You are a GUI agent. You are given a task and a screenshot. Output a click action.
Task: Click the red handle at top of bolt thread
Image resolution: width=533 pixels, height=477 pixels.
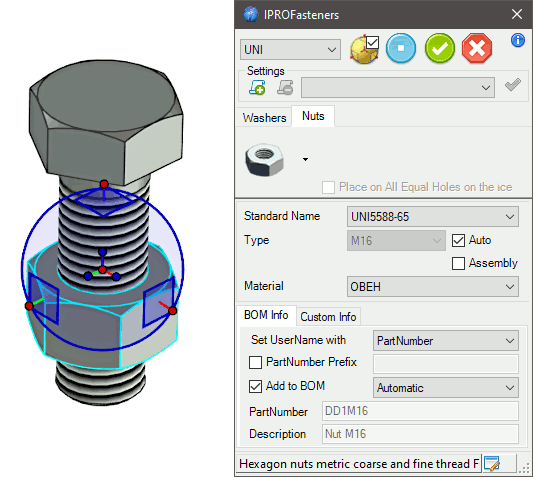pos(104,184)
